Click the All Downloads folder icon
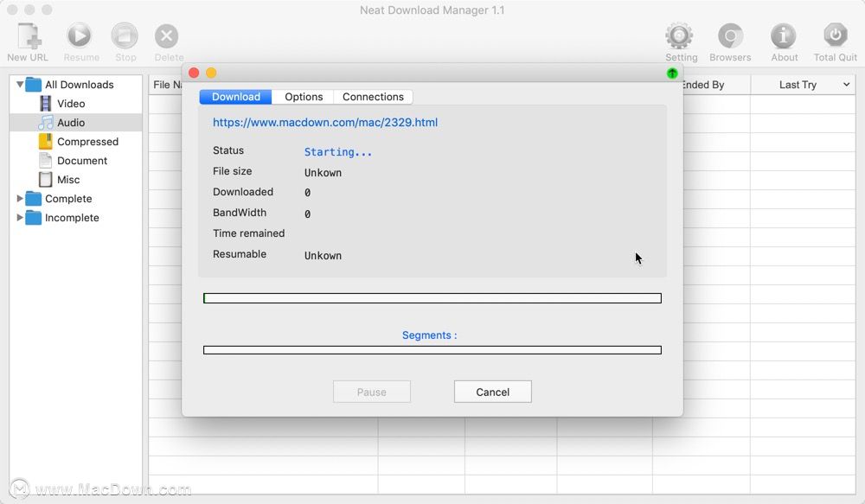 tap(34, 85)
